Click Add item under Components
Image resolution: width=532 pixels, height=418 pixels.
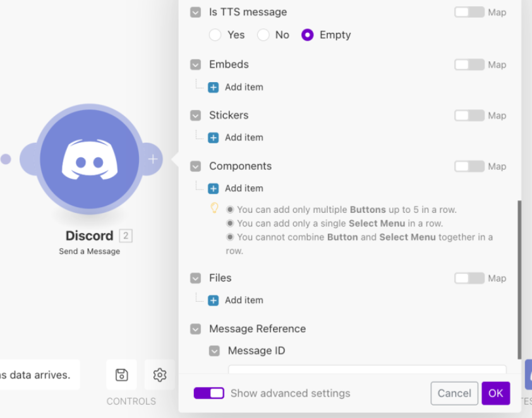click(x=244, y=189)
